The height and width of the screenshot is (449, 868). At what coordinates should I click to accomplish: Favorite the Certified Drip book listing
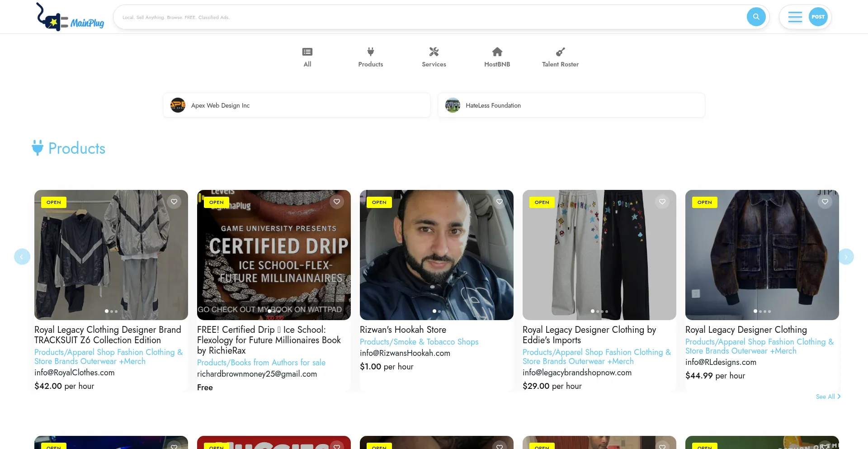[337, 202]
